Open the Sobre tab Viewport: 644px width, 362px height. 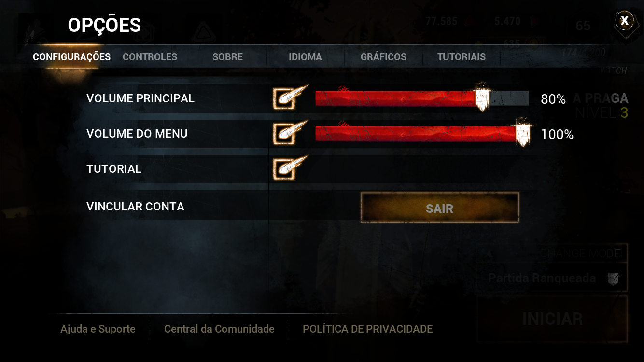coord(227,57)
